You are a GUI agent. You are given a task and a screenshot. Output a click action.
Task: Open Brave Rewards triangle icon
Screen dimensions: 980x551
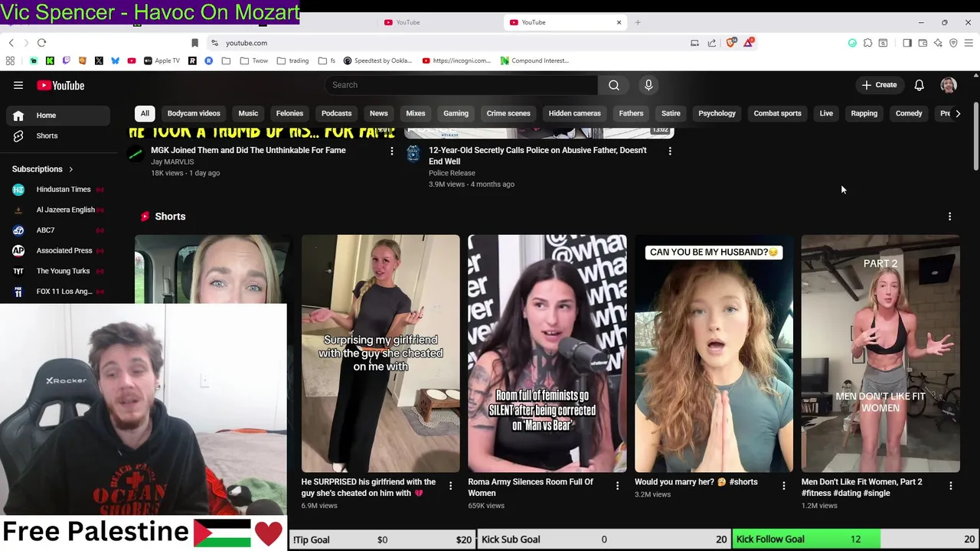click(x=748, y=43)
